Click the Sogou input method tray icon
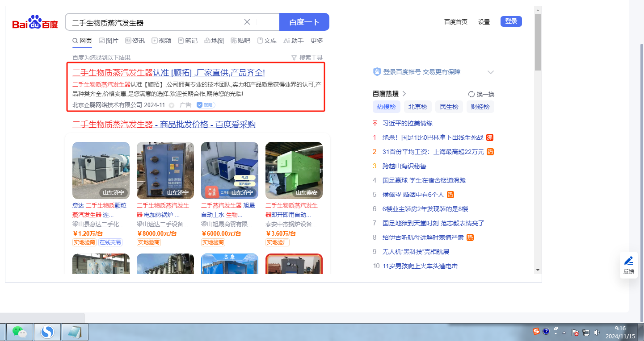644x341 pixels. (536, 331)
